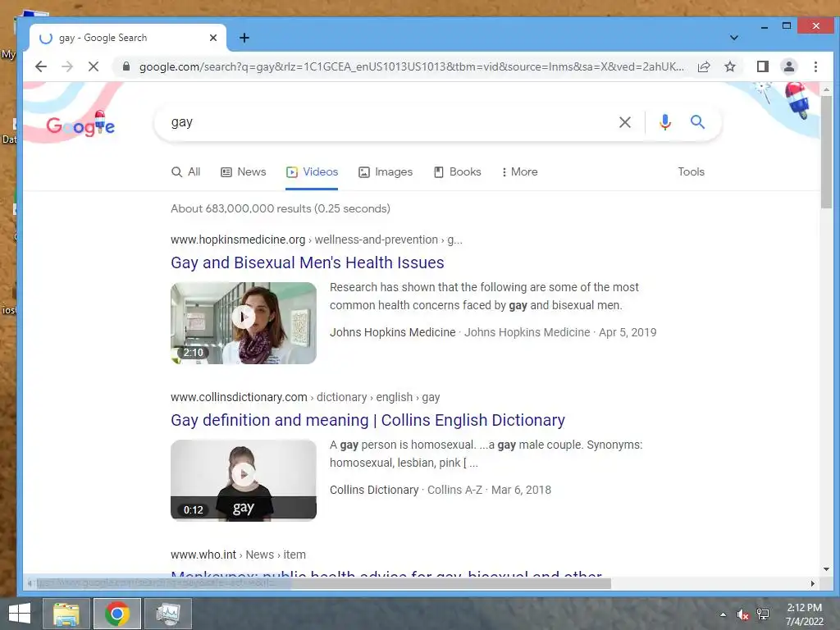The width and height of the screenshot is (840, 630).
Task: Open the Windows Start menu
Action: coord(20,614)
